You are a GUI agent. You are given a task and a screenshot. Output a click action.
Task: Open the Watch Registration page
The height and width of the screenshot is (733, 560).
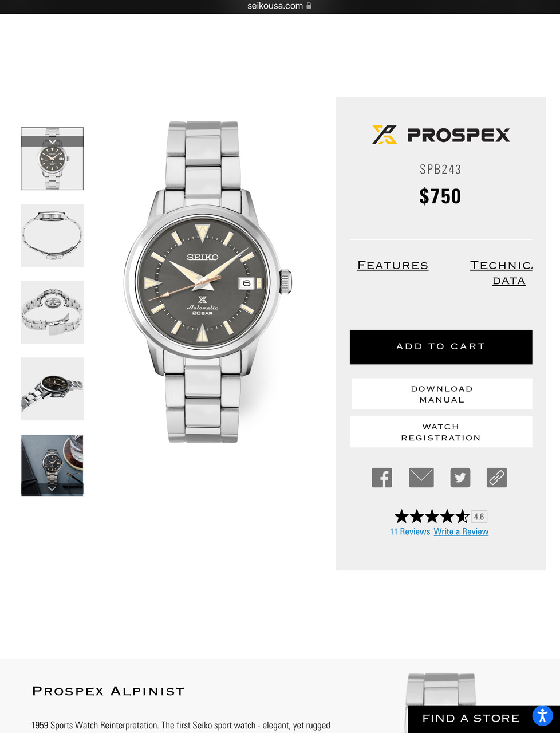[441, 432]
